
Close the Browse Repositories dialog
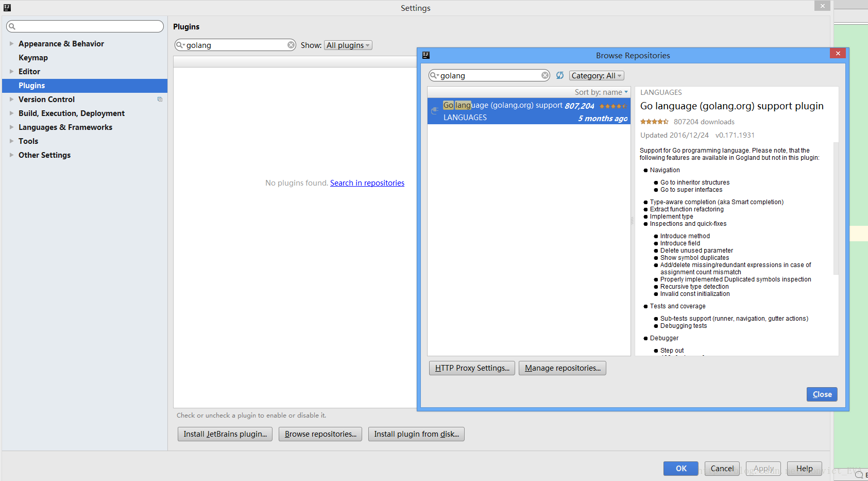point(822,394)
